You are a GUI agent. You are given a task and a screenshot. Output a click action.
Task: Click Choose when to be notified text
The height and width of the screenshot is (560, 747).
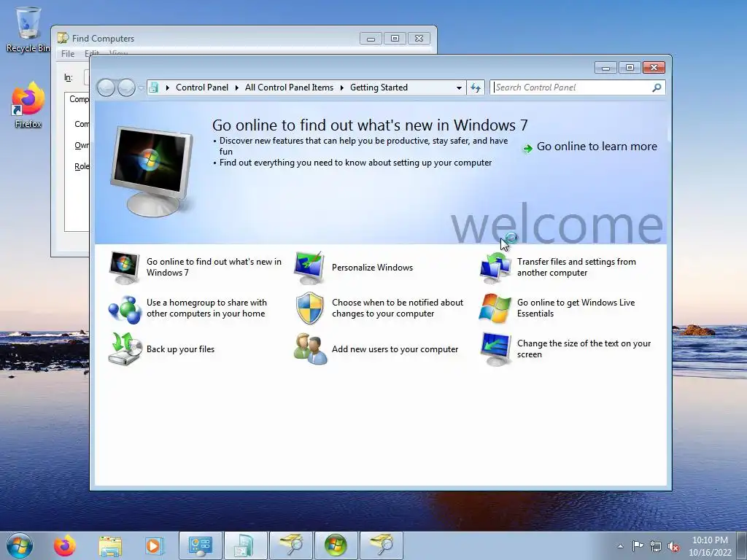pyautogui.click(x=398, y=308)
